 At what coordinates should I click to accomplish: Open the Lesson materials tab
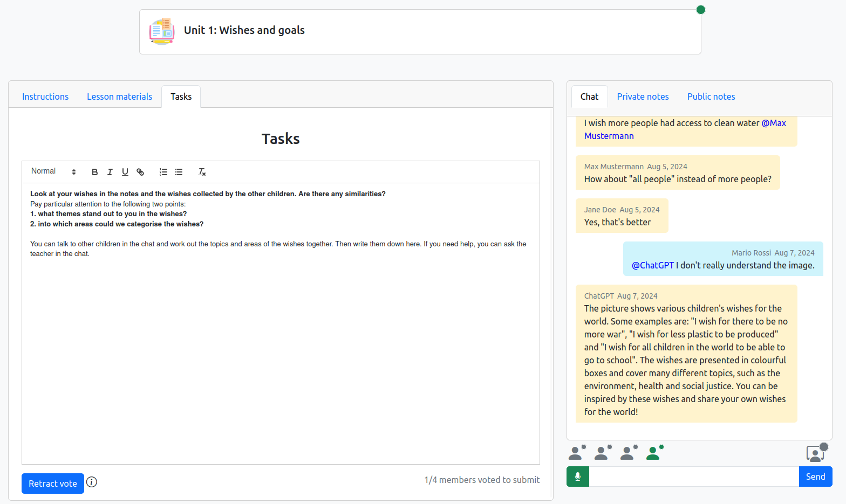pyautogui.click(x=119, y=96)
